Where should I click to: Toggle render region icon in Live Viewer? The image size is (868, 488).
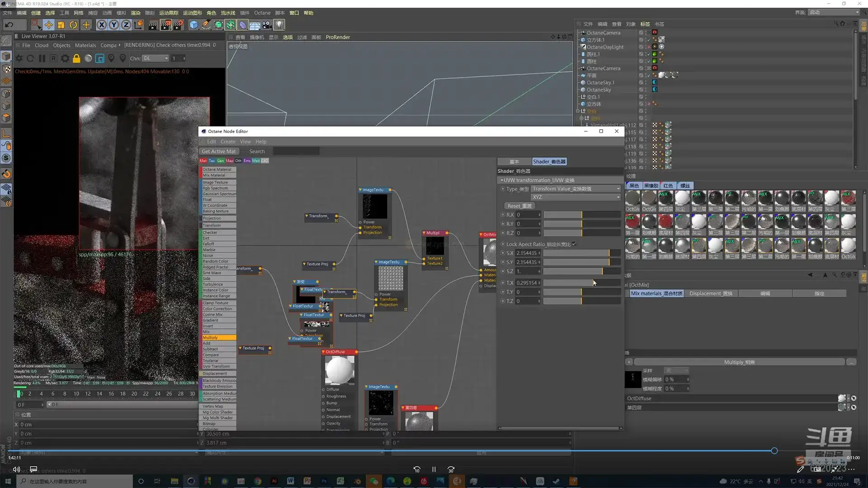100,58
